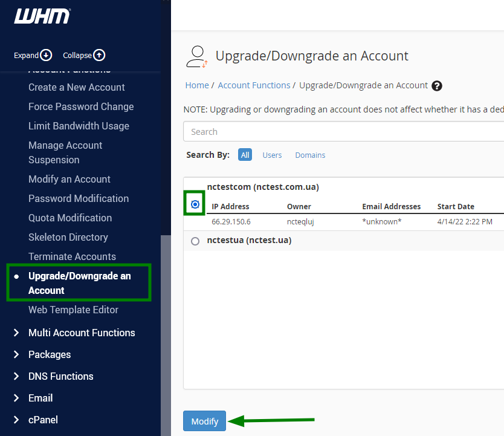Image resolution: width=504 pixels, height=436 pixels.
Task: Click the Start Date column header
Action: [456, 206]
